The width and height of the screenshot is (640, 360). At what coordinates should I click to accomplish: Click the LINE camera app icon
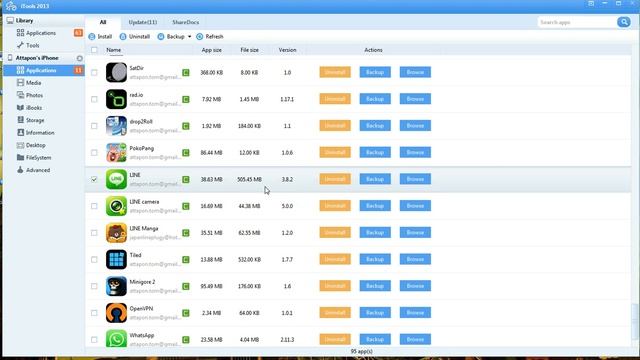coord(116,206)
